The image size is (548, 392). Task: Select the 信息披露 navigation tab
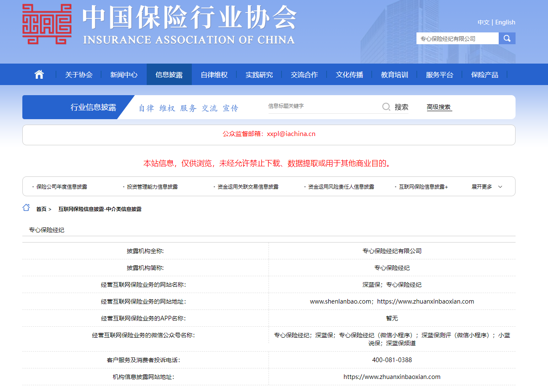(x=169, y=74)
